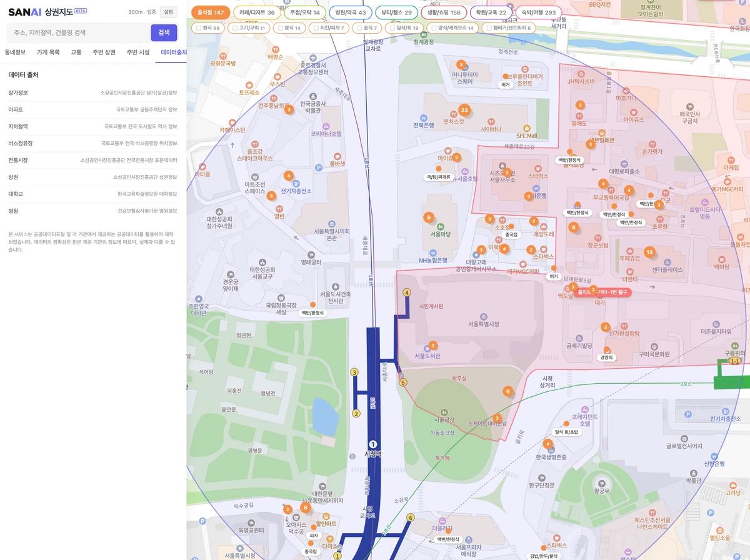This screenshot has height=560, width=750.
Task: Select the 생활/쇼핑 156 category pill
Action: pos(444,12)
